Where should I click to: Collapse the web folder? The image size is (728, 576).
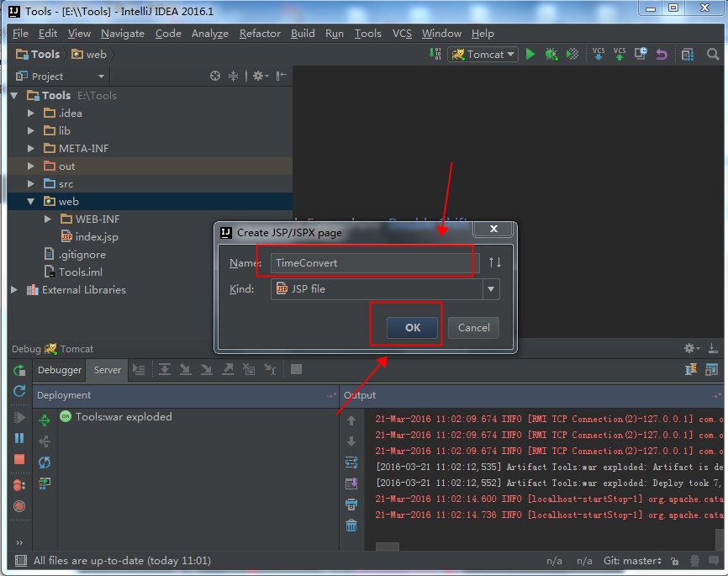click(x=30, y=201)
